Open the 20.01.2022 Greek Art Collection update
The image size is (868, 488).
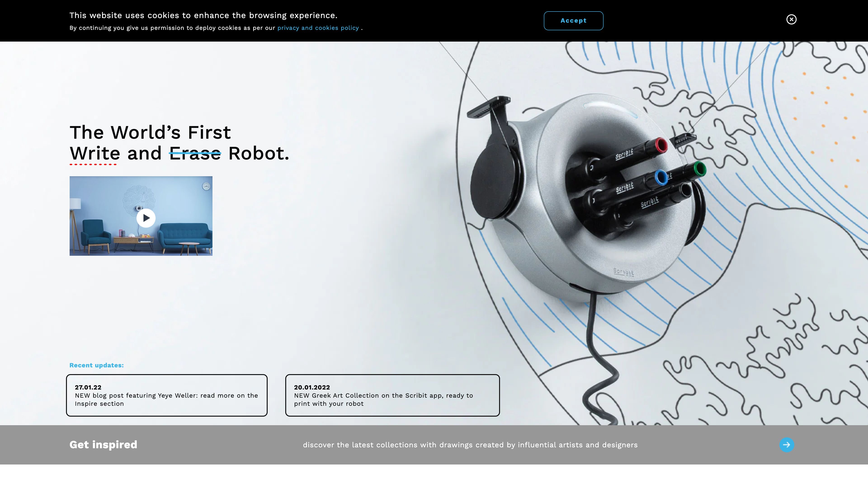392,395
